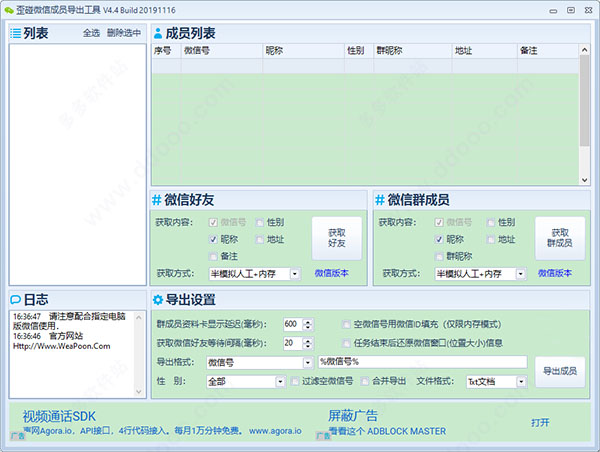The width and height of the screenshot is (600, 452).
Task: Click 打开 link in the ad banner
Action: click(540, 423)
